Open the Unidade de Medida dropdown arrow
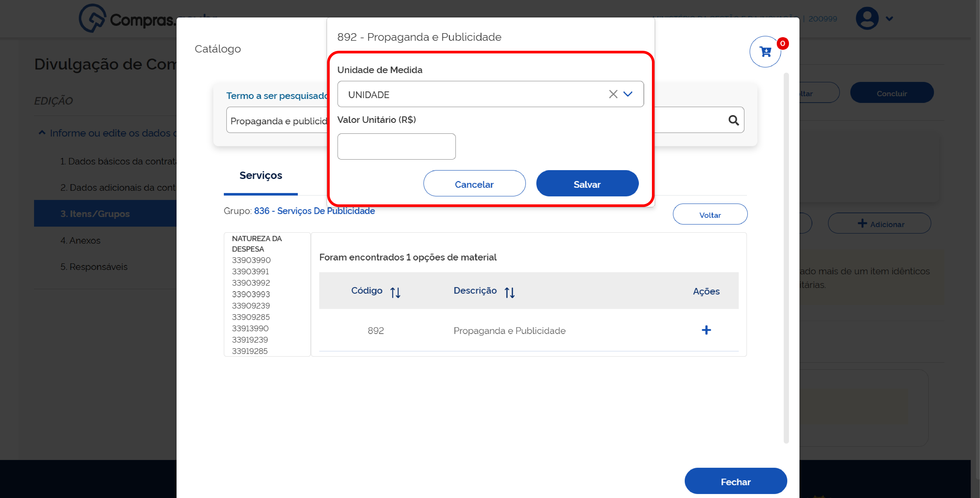The width and height of the screenshot is (980, 498). tap(628, 94)
